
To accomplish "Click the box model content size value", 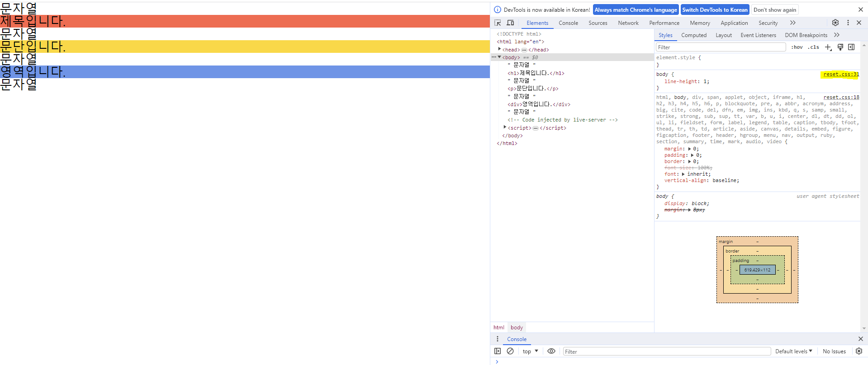I will click(757, 270).
